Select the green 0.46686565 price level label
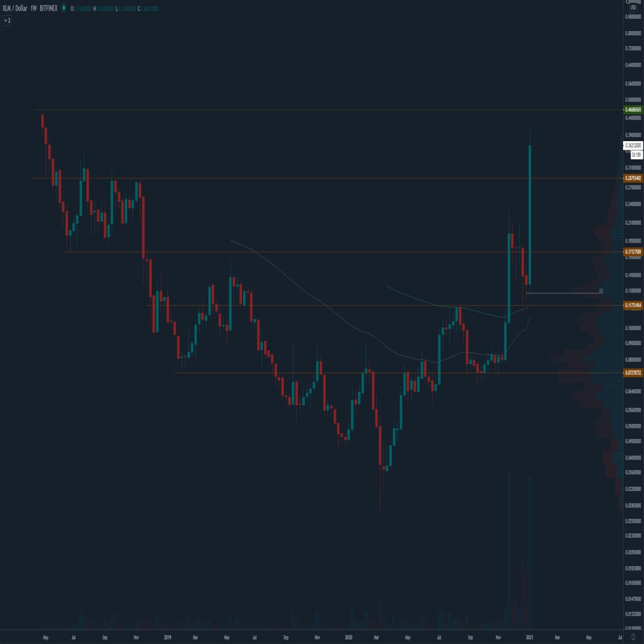644x644 pixels. coord(633,109)
